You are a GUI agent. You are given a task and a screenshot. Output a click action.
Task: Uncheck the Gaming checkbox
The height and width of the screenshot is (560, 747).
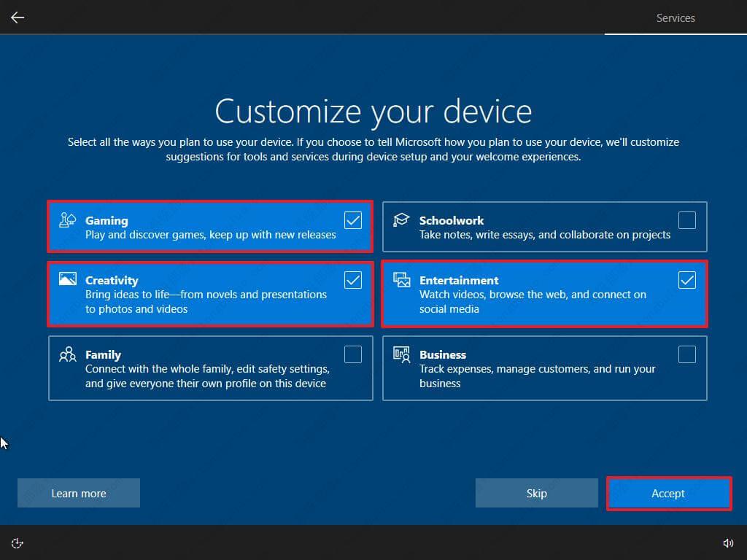353,219
